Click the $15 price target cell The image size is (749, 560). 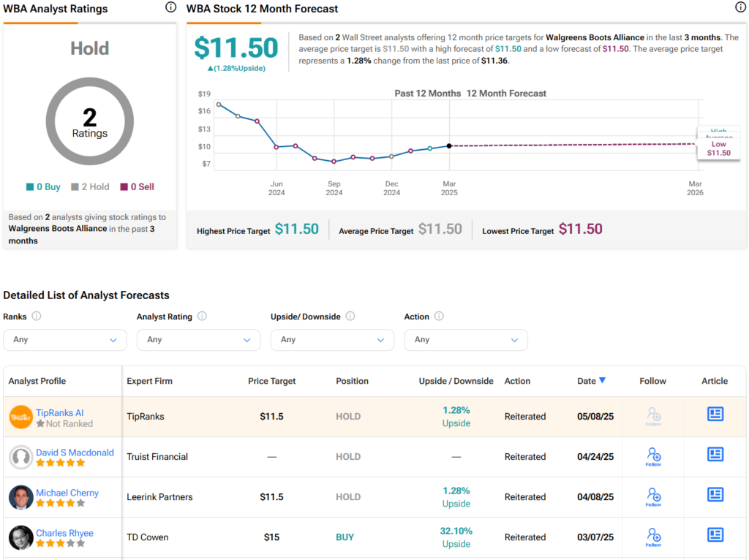(272, 537)
